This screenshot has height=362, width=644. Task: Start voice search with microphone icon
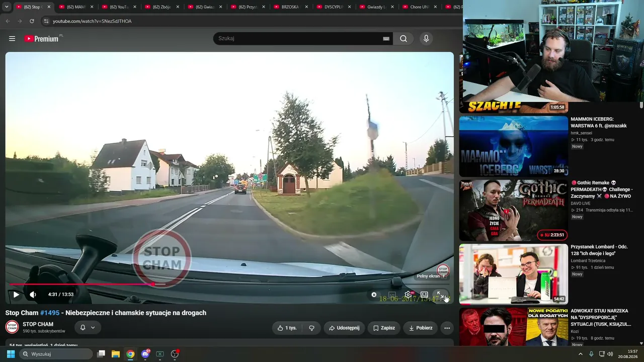click(x=426, y=39)
